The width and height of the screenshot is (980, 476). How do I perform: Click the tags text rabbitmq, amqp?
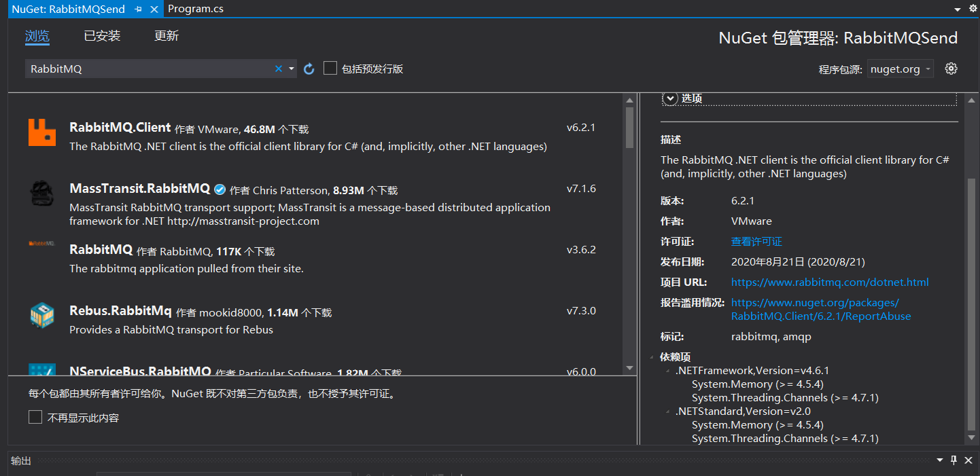point(771,337)
